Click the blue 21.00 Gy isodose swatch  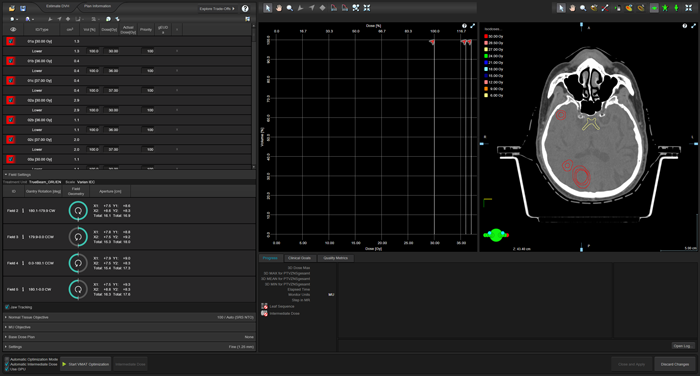click(486, 63)
